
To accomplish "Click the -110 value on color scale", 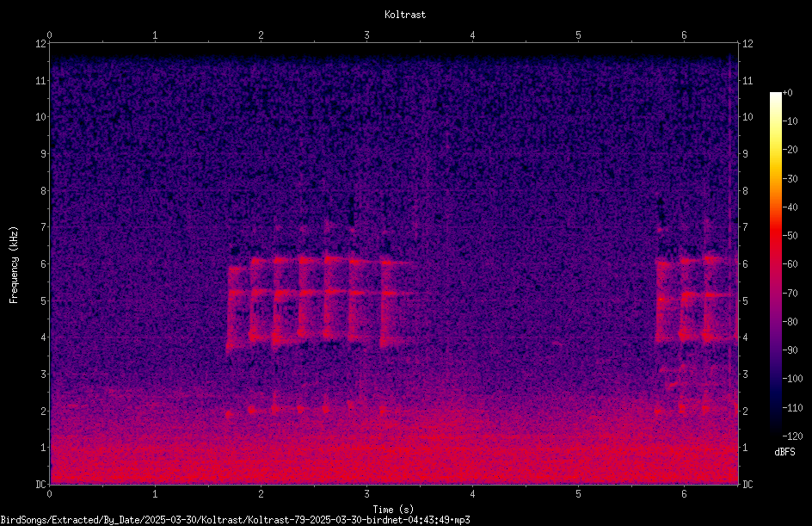I will click(x=793, y=408).
